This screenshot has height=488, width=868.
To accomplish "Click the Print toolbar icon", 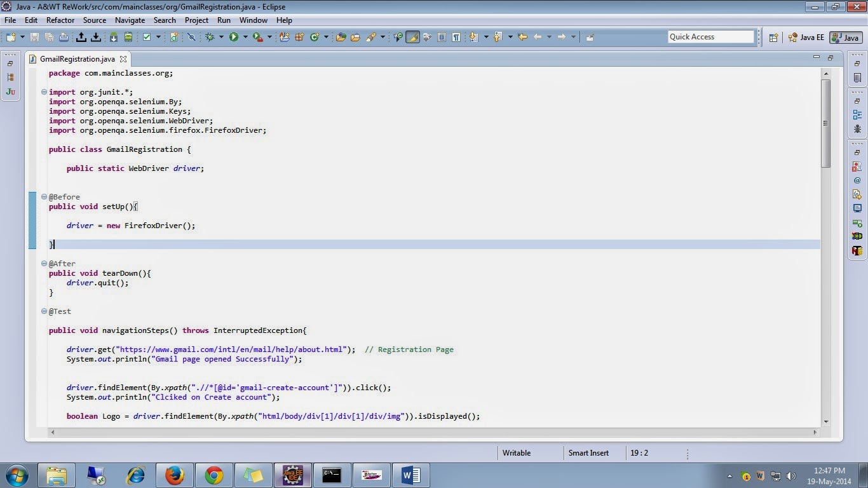I will point(64,37).
